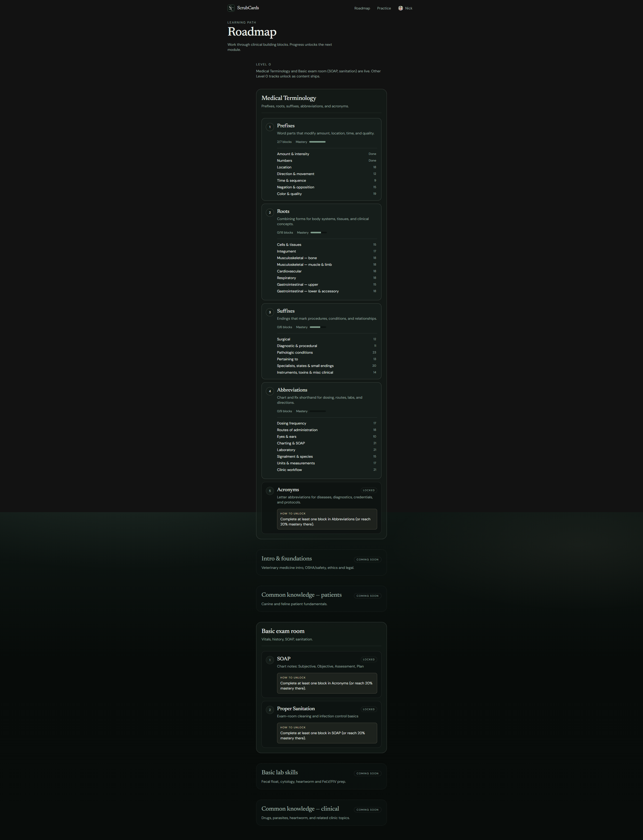Open the Roots module heading
This screenshot has width=643, height=840.
pos(283,211)
